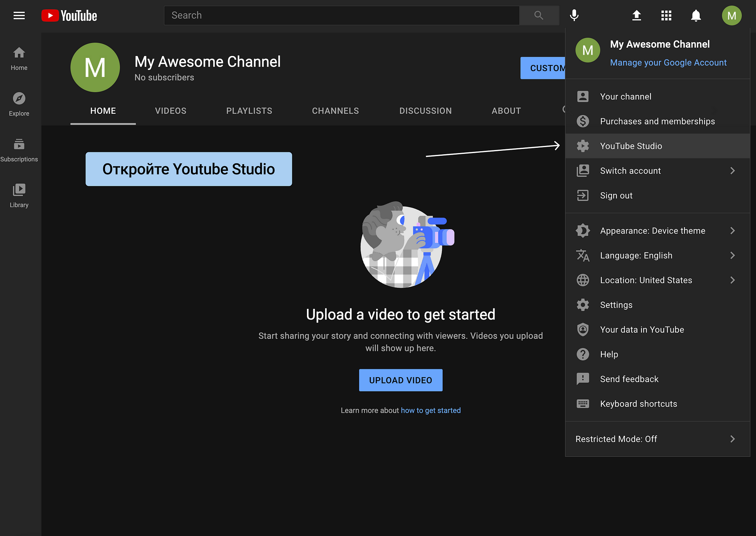Open YouTube Studio from menu
The image size is (756, 536).
tap(657, 146)
